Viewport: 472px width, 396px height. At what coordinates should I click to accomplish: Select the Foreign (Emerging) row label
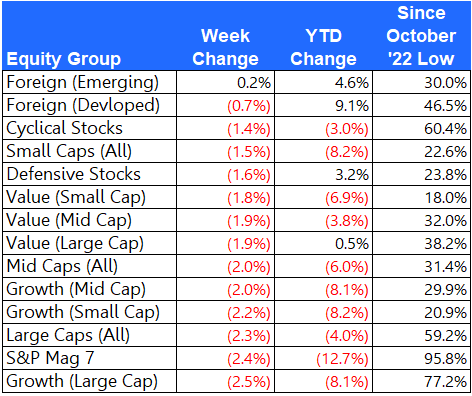point(83,83)
